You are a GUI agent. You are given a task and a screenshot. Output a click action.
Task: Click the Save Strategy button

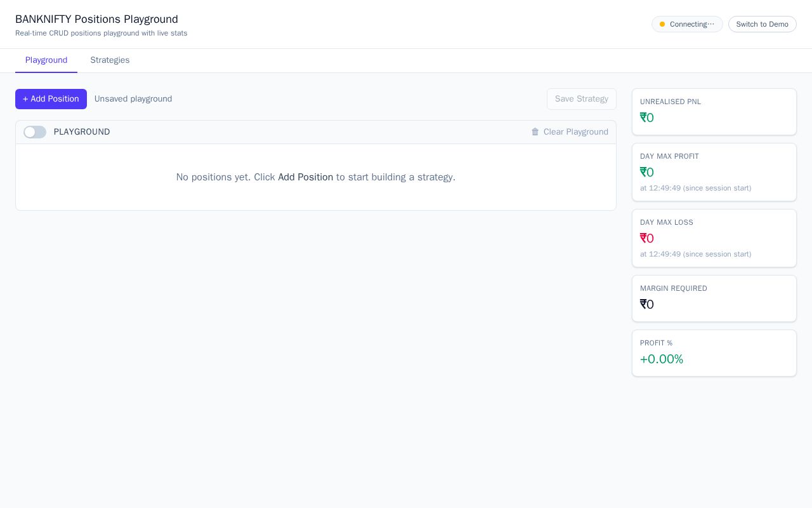(582, 99)
